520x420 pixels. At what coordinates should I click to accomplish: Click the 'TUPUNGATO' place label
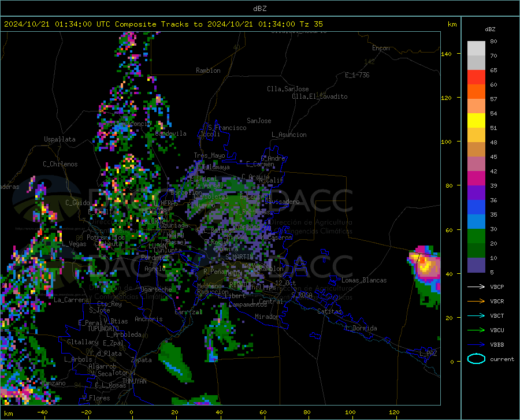pos(103,329)
